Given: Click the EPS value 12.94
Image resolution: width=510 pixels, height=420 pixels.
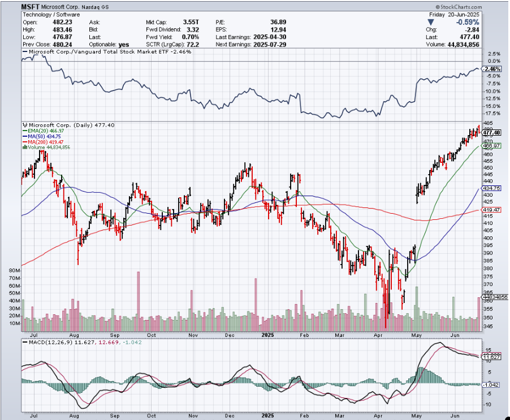Looking at the screenshot, I should [278, 29].
